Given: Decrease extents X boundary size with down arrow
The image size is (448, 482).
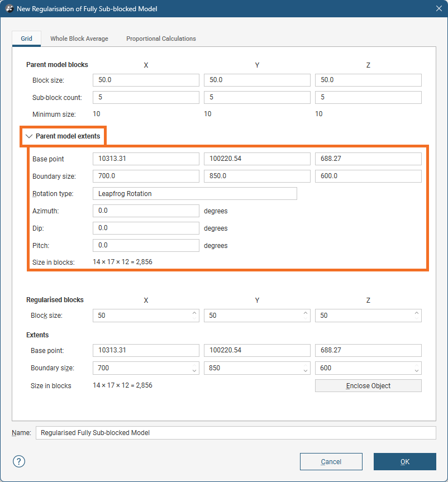Looking at the screenshot, I should point(194,370).
